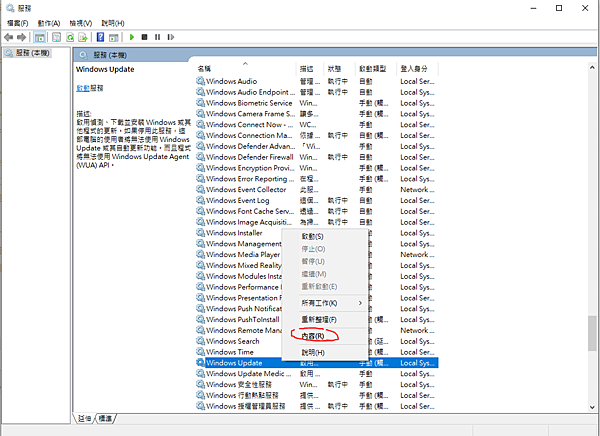Viewport: 600px width, 436px height.
Task: Choose 說明(H) in the context menu
Action: (x=325, y=353)
